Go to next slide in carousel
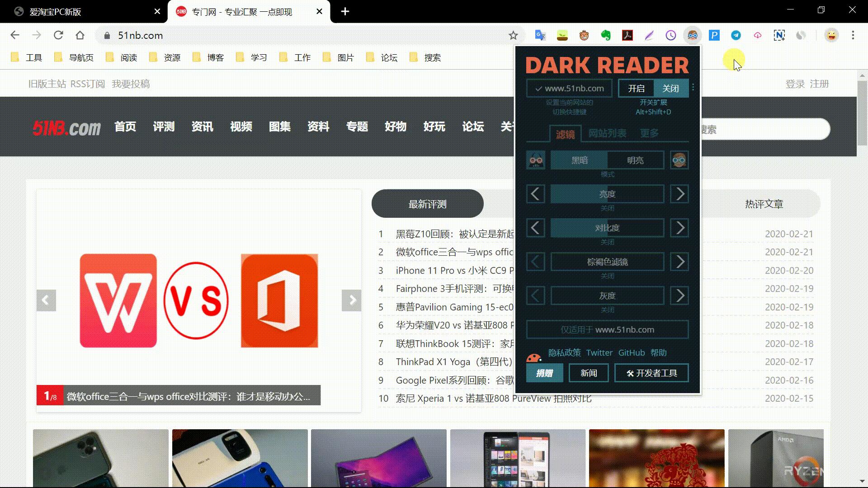The height and width of the screenshot is (488, 868). (351, 300)
